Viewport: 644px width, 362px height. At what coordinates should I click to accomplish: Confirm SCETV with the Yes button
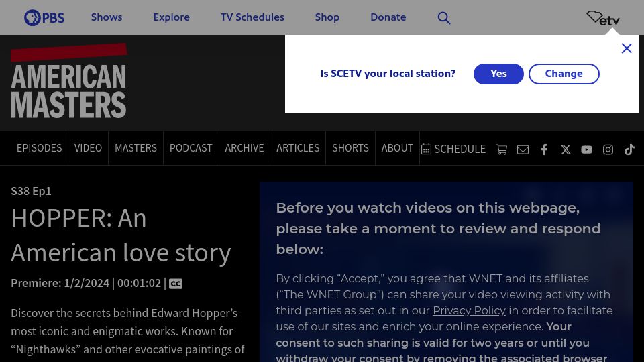click(498, 74)
